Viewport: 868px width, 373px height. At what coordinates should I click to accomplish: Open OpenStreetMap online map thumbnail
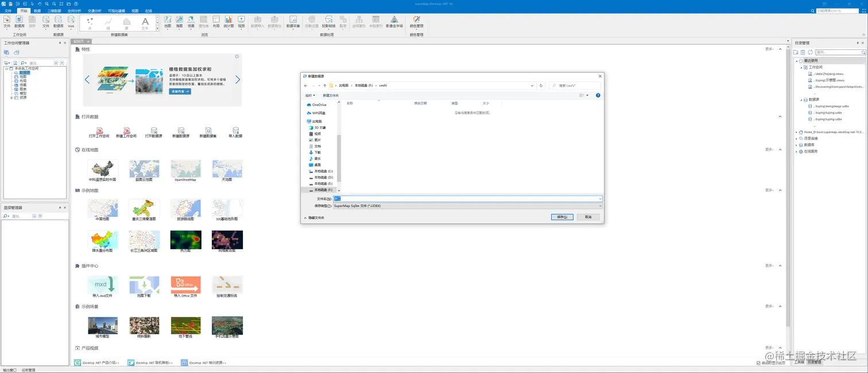(185, 171)
